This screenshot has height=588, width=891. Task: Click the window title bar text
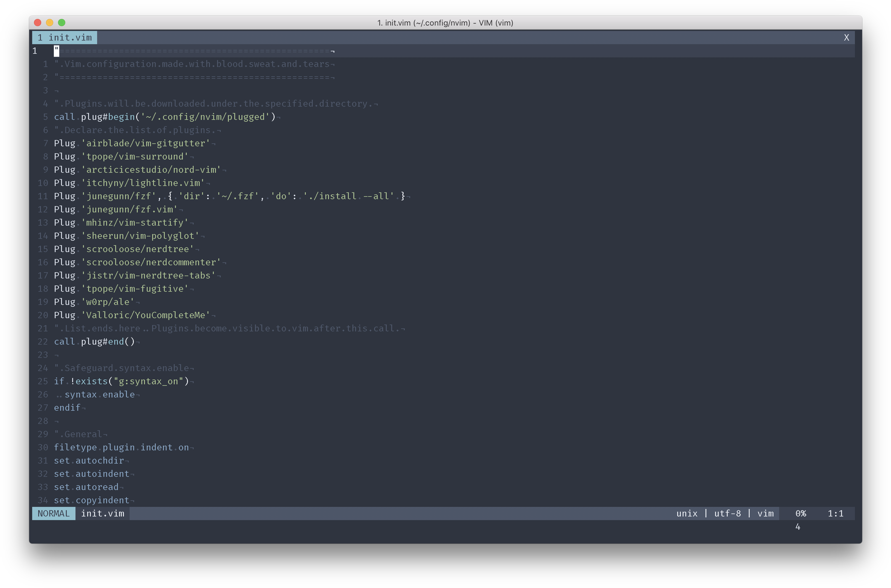point(445,23)
